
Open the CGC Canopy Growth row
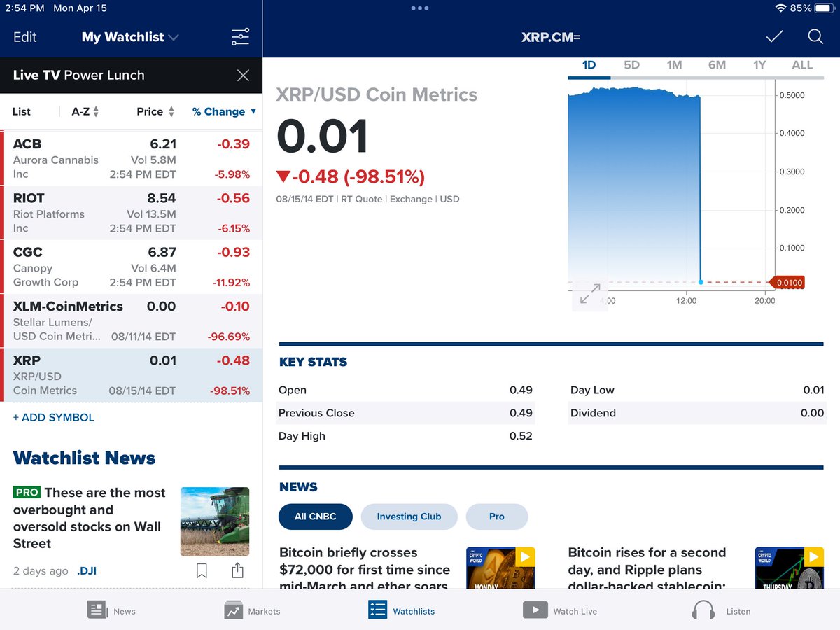point(132,267)
